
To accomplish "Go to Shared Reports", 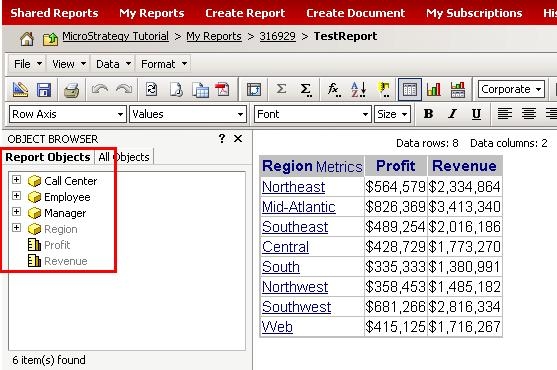I will pyautogui.click(x=54, y=13).
